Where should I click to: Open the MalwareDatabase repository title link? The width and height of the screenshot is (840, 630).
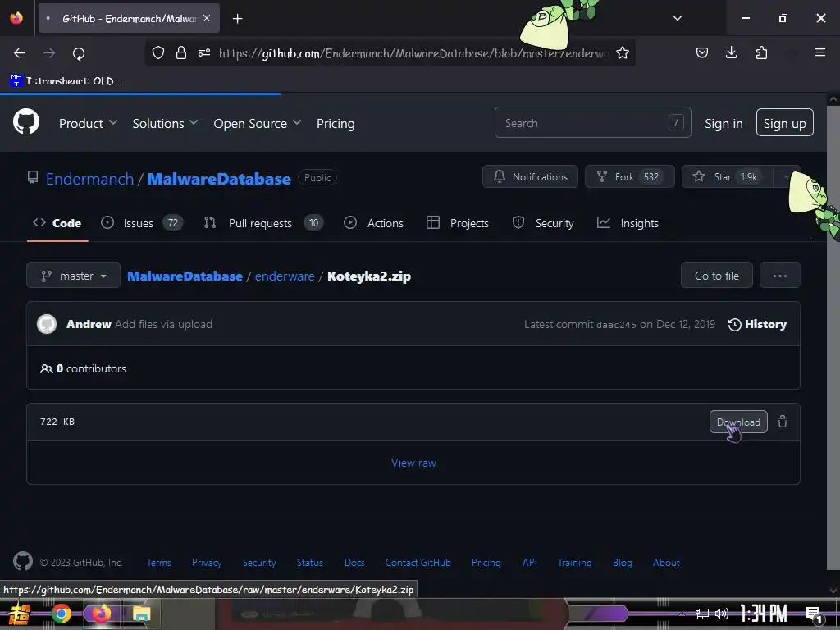coord(218,178)
